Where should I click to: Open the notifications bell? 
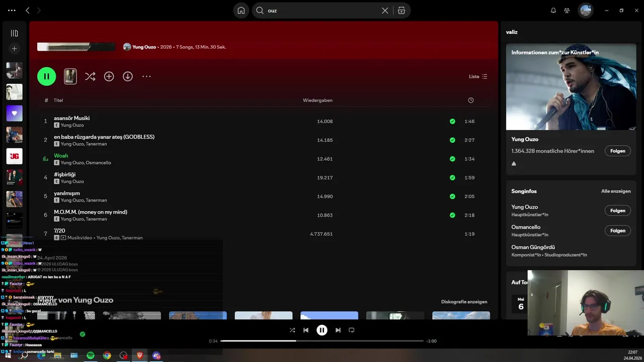click(553, 10)
